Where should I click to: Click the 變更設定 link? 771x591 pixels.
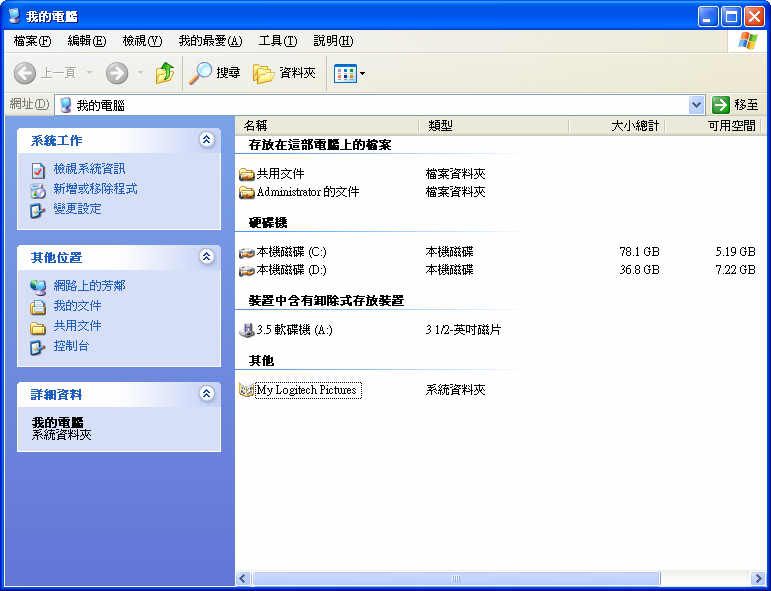[x=77, y=208]
